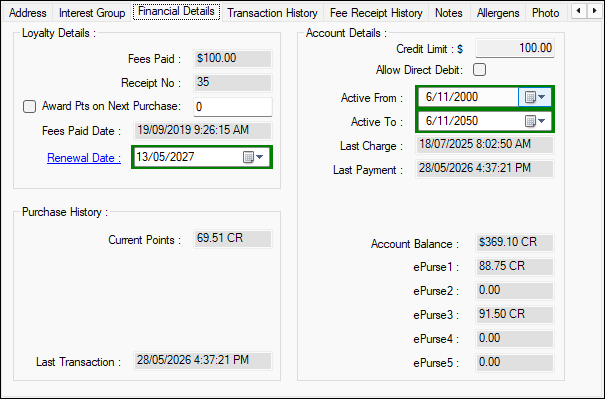Click the Renewal Date link
The image size is (605, 399).
coord(84,158)
